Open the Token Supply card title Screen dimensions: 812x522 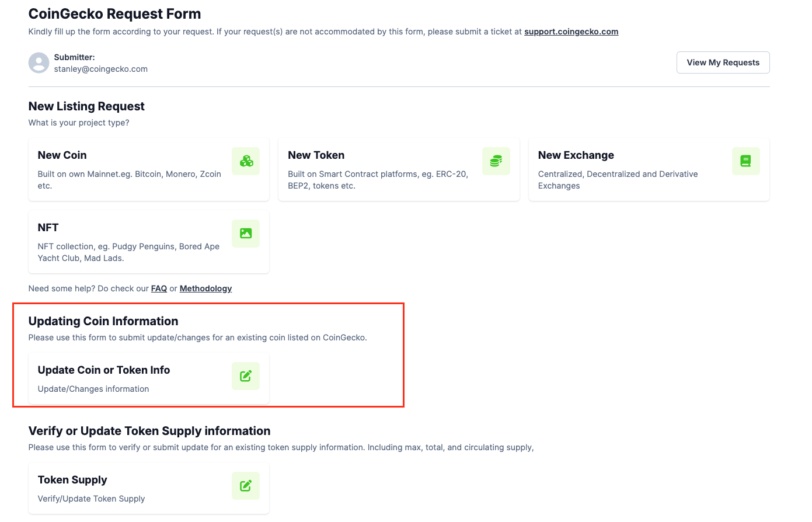(72, 480)
